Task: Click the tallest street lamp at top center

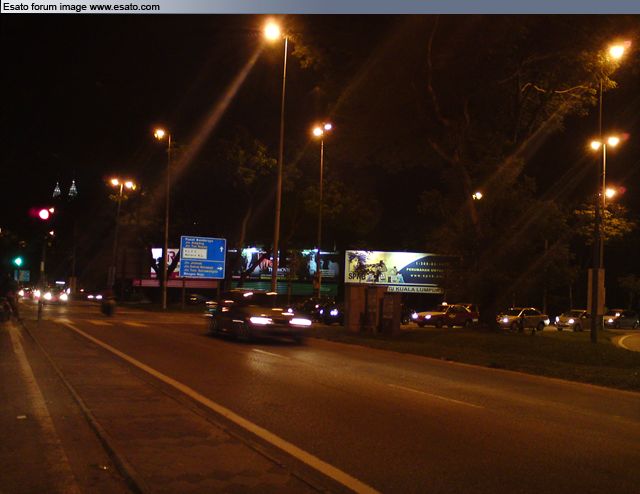Action: [x=272, y=32]
